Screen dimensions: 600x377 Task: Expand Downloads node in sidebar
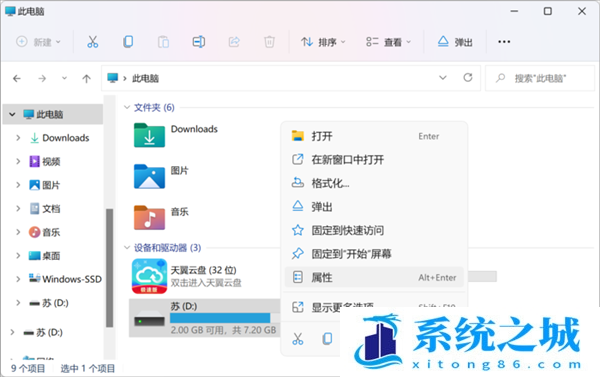pos(18,138)
